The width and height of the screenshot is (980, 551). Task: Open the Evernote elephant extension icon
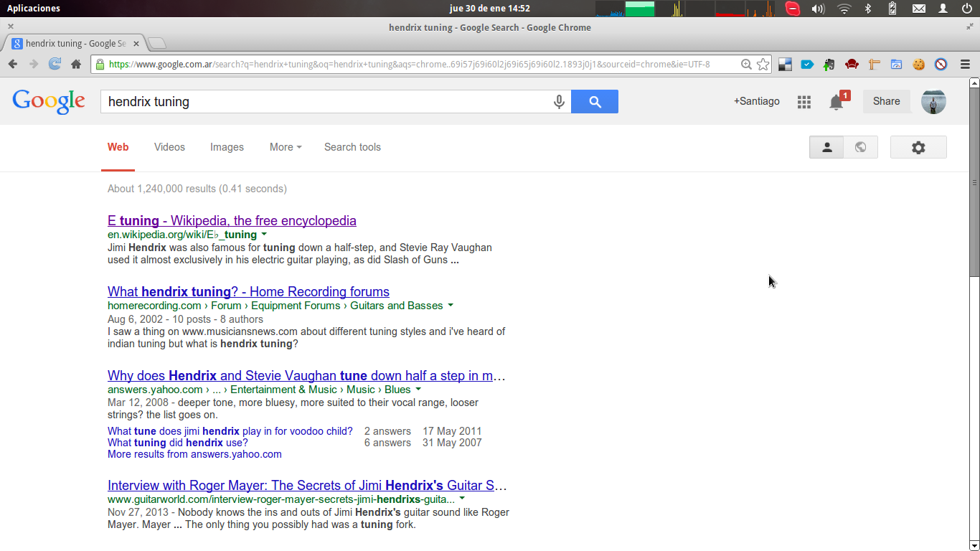829,65
